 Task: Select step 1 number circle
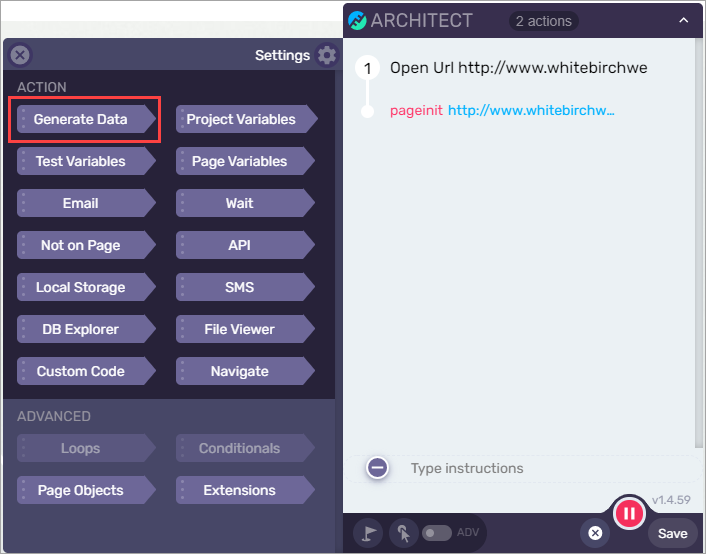pos(367,68)
